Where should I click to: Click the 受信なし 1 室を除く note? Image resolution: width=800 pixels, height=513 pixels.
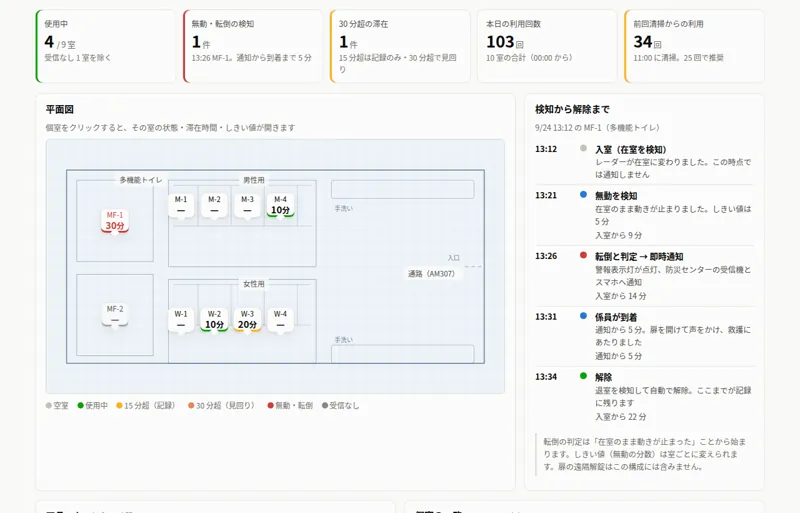(x=78, y=58)
